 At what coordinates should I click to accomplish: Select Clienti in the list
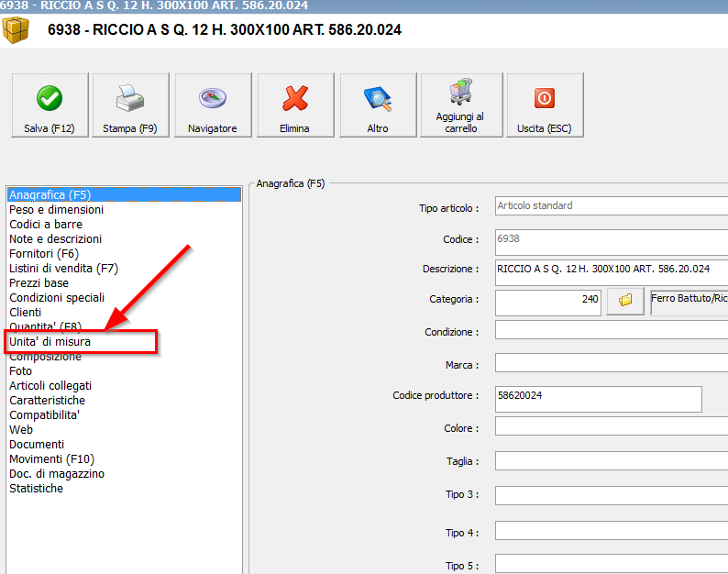125,312
